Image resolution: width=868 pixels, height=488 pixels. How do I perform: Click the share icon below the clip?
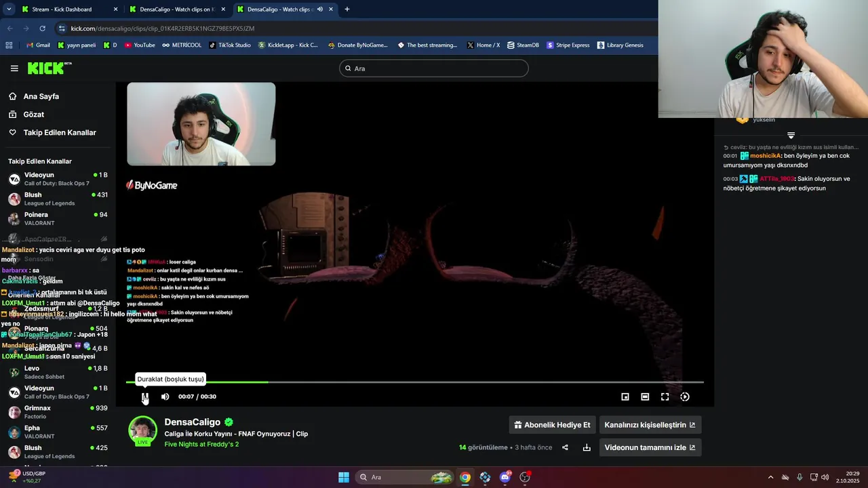point(565,447)
